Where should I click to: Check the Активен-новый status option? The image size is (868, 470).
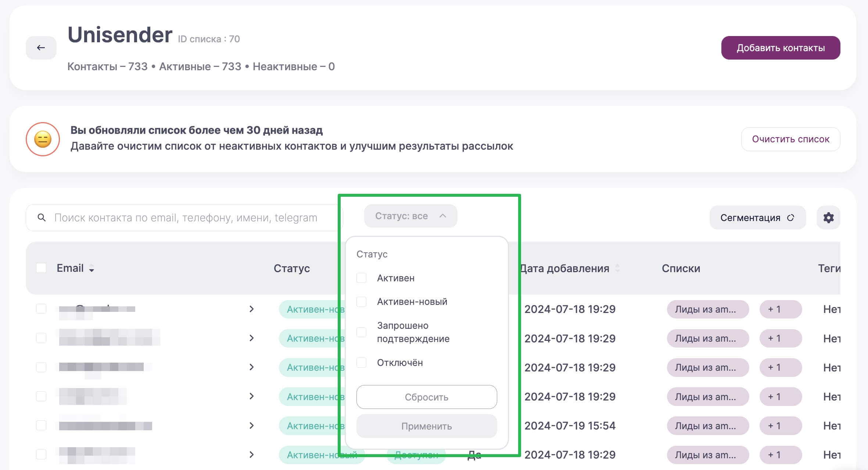362,302
